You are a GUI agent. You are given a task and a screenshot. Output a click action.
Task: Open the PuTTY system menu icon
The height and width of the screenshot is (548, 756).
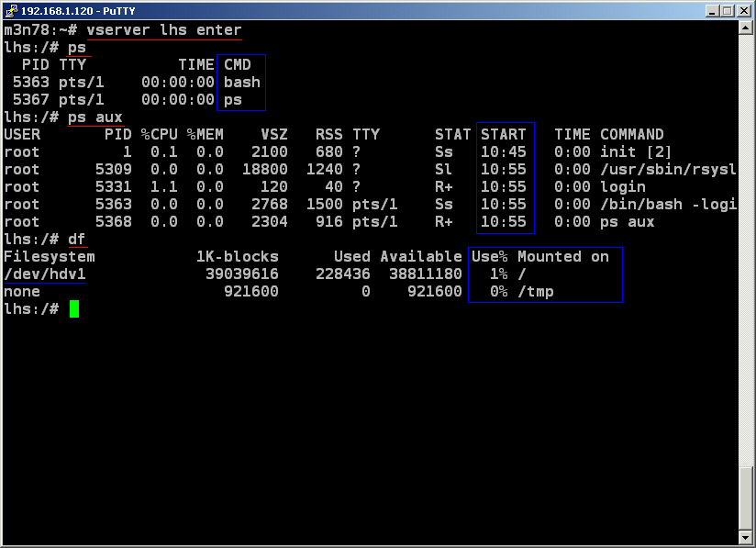(x=11, y=10)
